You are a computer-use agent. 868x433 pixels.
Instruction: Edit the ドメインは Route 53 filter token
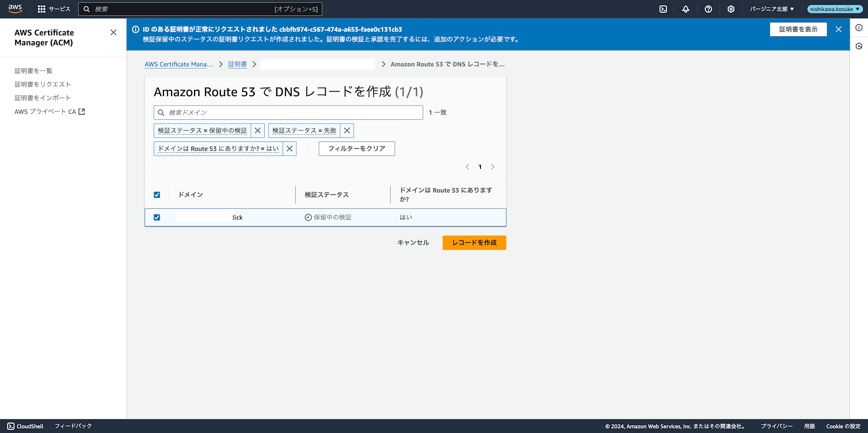[218, 149]
